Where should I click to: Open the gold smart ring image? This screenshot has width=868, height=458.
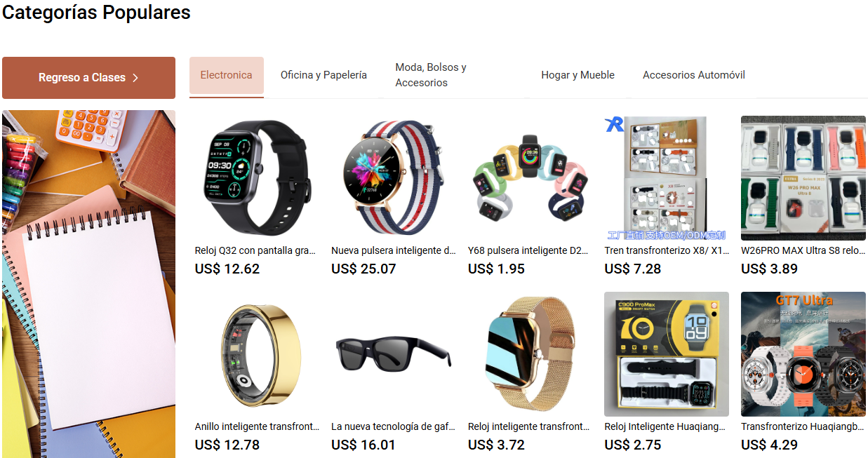click(257, 354)
